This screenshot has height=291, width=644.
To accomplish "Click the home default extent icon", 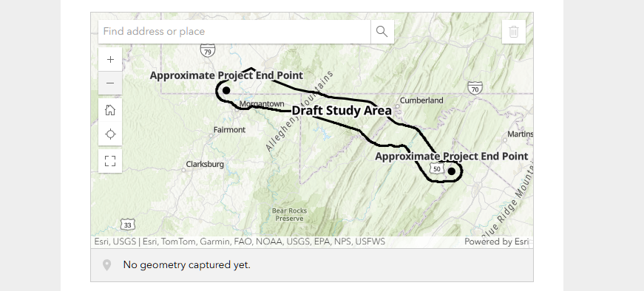I will (x=110, y=110).
